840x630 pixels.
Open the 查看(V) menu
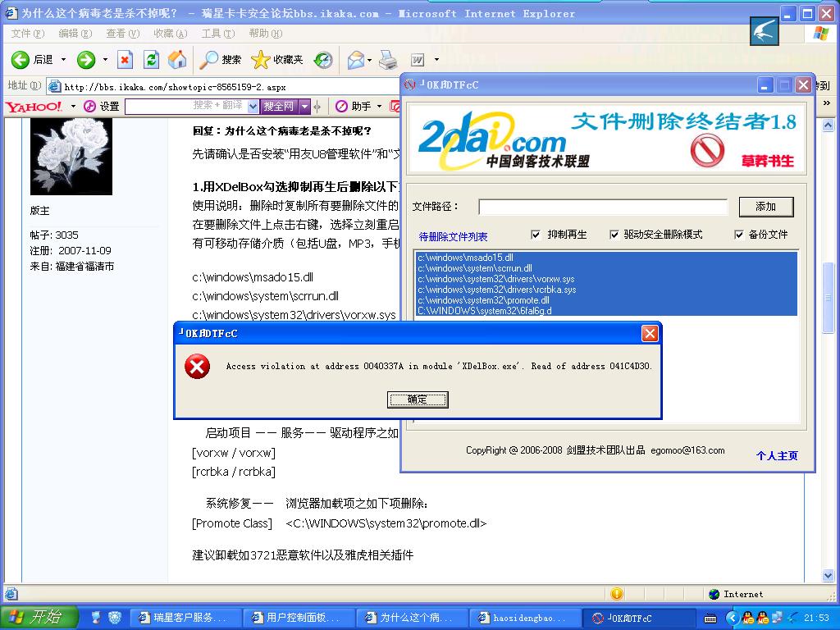pyautogui.click(x=123, y=33)
